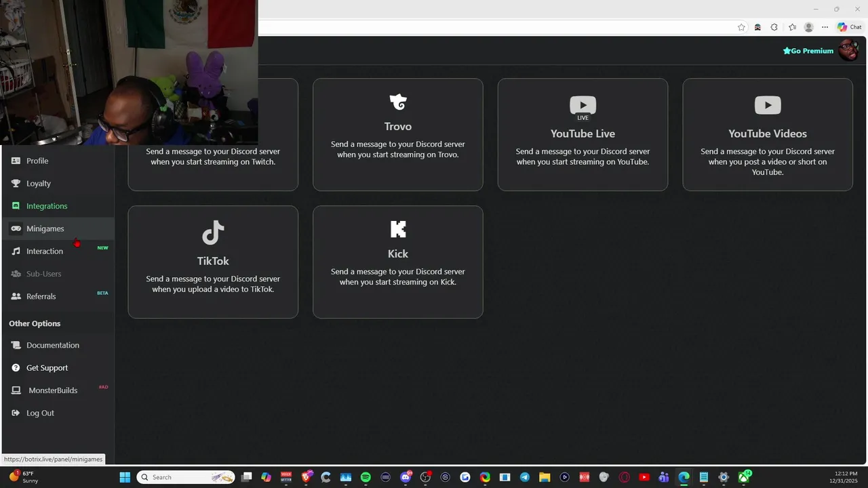Click the Kick logo icon

click(x=398, y=230)
